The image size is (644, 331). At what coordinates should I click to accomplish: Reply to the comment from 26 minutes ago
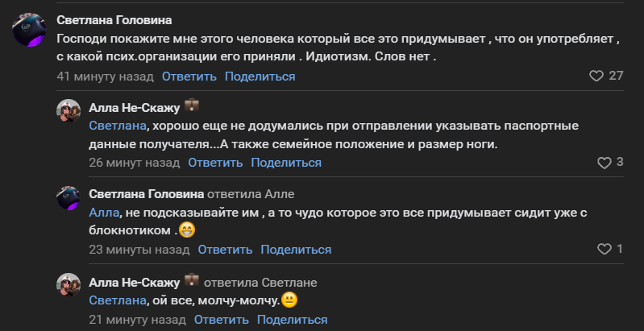coord(215,163)
